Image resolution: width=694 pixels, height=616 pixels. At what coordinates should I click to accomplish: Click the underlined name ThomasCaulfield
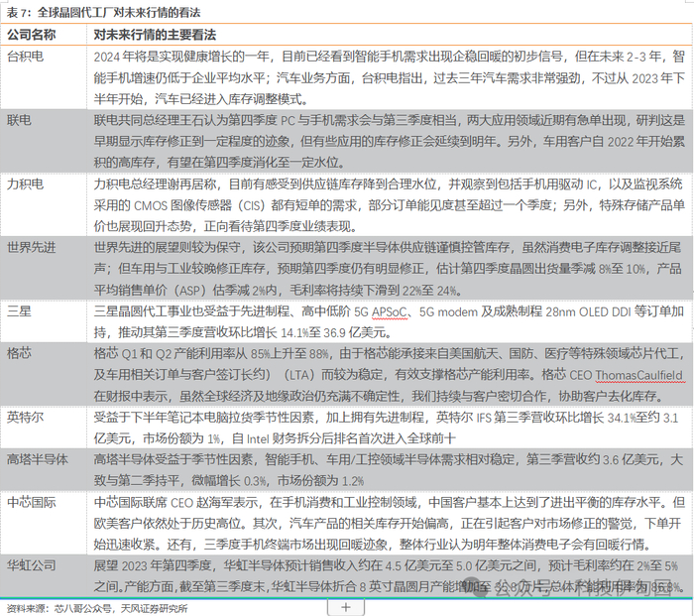639,376
